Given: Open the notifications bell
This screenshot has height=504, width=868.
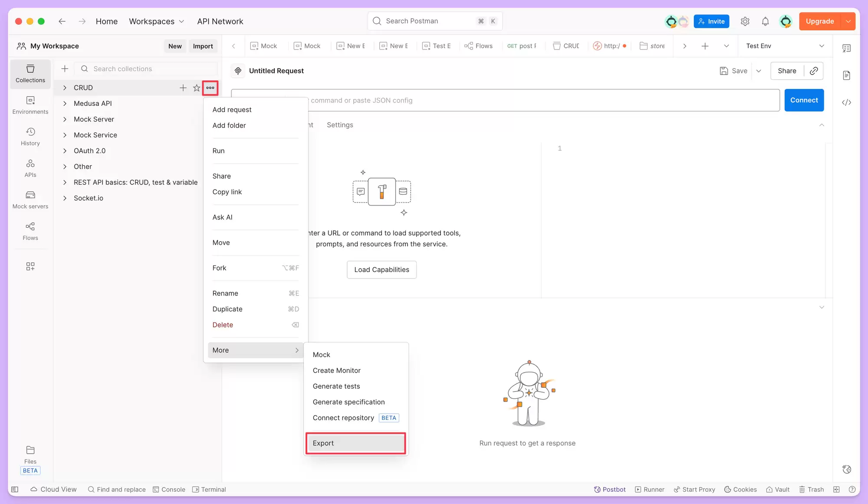Looking at the screenshot, I should pyautogui.click(x=766, y=21).
